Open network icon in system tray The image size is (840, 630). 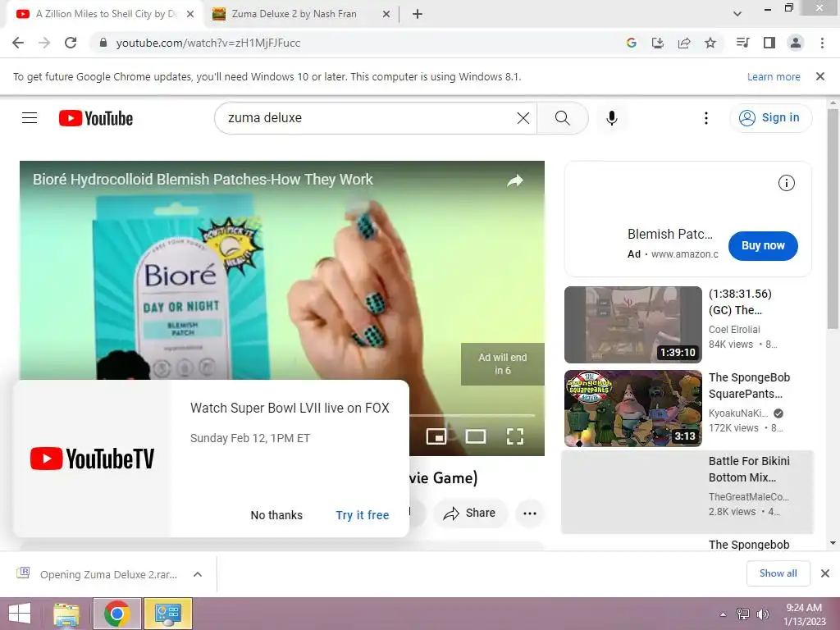[743, 614]
